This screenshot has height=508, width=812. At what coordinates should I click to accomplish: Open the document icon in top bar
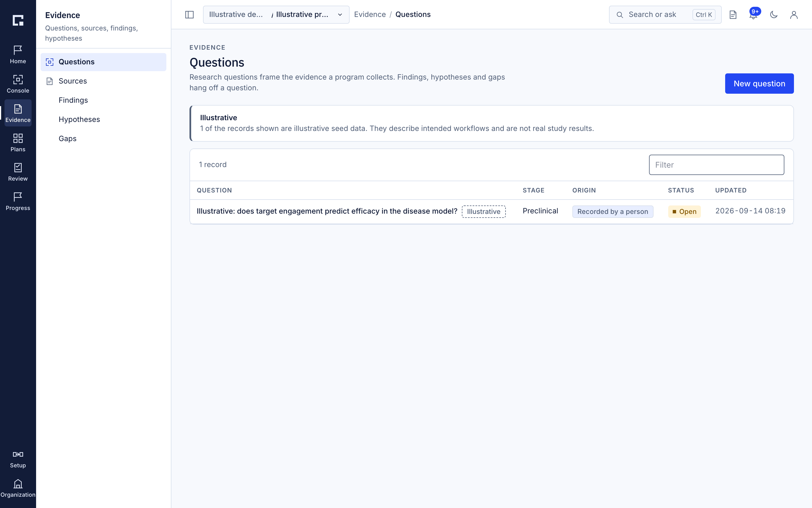733,14
